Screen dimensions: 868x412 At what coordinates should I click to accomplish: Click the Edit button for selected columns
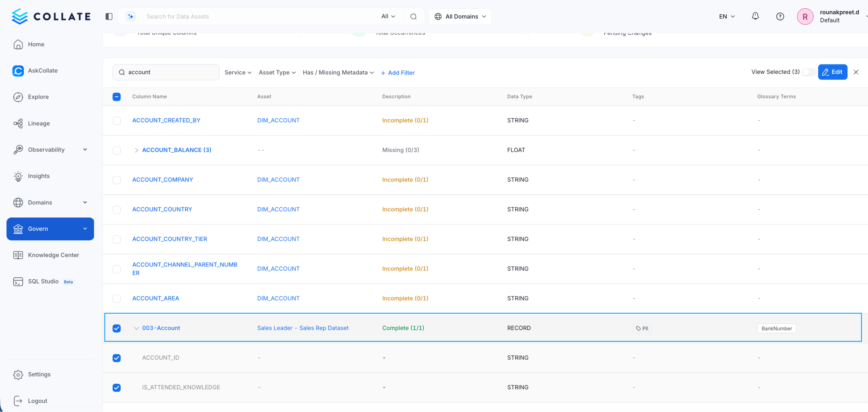point(832,72)
